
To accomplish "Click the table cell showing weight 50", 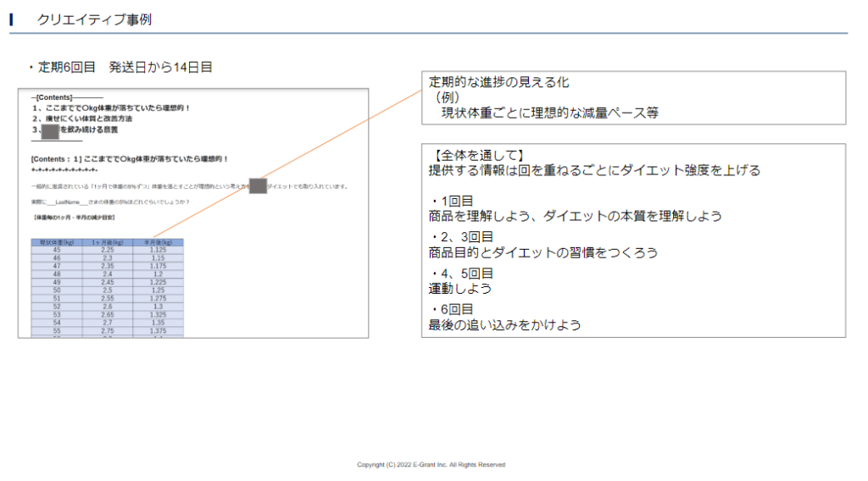I will (x=57, y=290).
